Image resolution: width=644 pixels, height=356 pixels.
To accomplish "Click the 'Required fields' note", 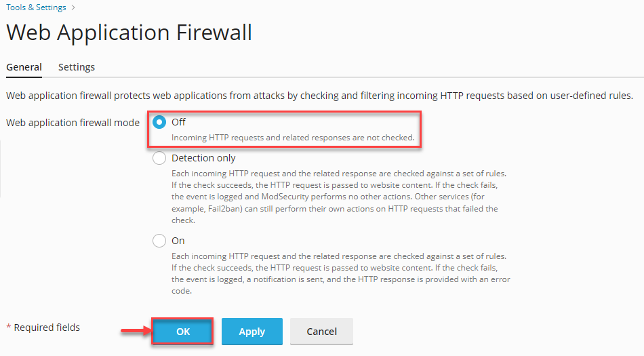I will (47, 328).
